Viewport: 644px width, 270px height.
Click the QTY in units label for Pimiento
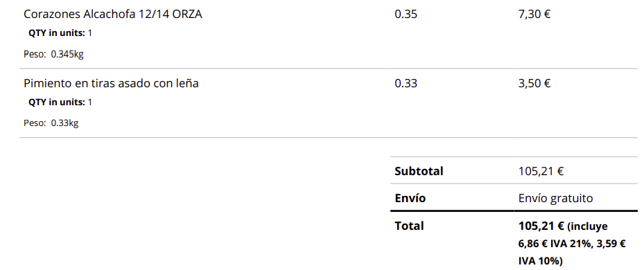click(57, 102)
